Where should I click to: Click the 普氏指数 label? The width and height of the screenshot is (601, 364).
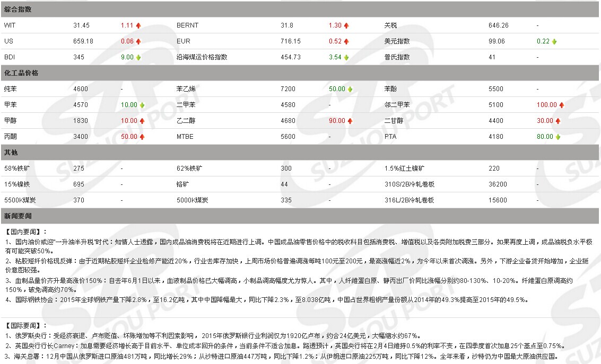397,57
